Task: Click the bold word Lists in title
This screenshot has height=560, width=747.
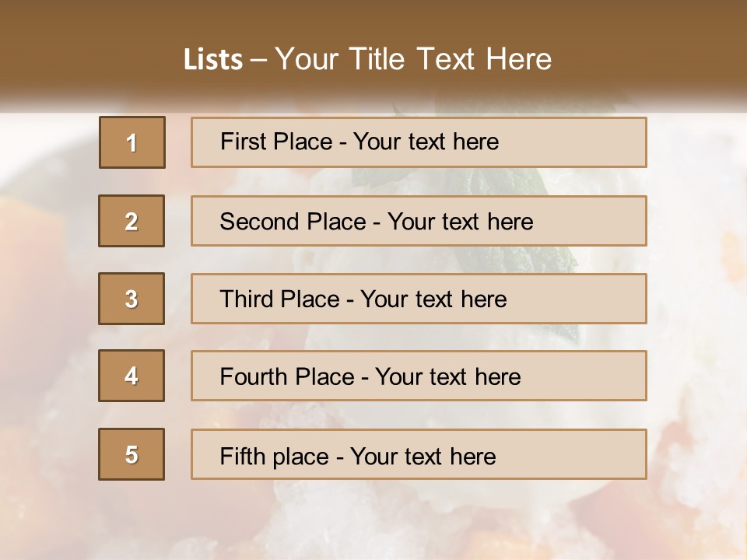Action: click(x=213, y=60)
